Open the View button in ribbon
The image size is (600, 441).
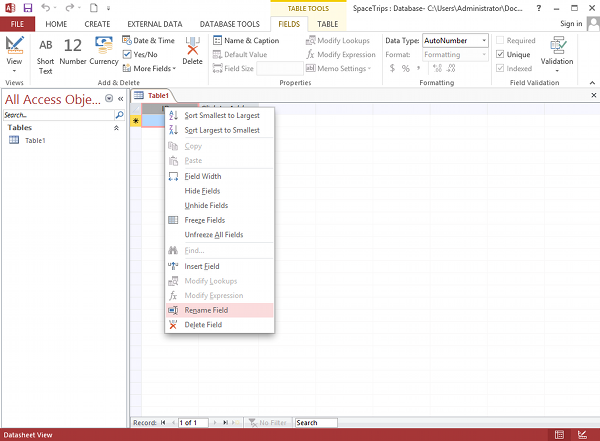click(x=14, y=55)
